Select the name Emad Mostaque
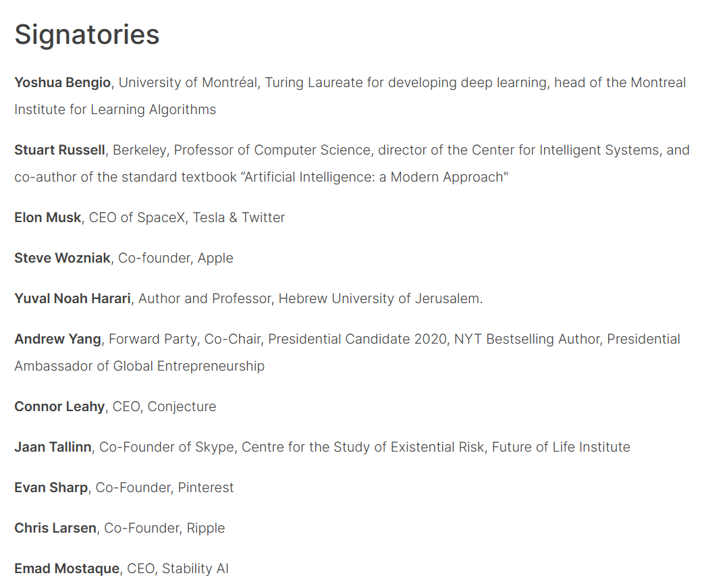Screen dimensions: 702x588 point(67,568)
